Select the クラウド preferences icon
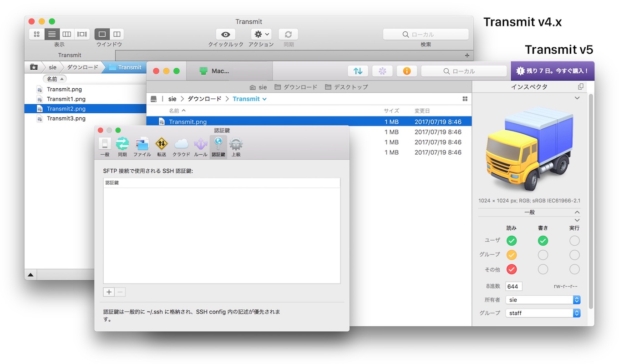Screen dimensions: 619x364 181,145
